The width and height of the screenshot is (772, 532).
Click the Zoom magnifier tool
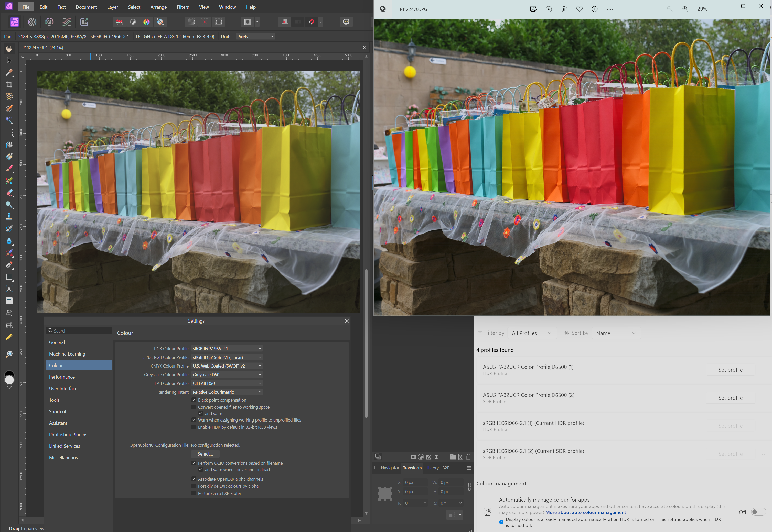[x=9, y=354]
